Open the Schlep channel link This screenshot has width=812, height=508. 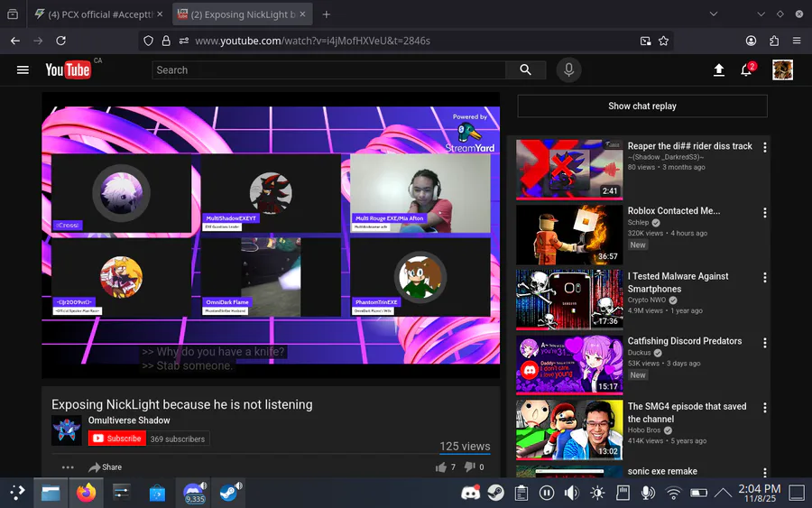(638, 223)
